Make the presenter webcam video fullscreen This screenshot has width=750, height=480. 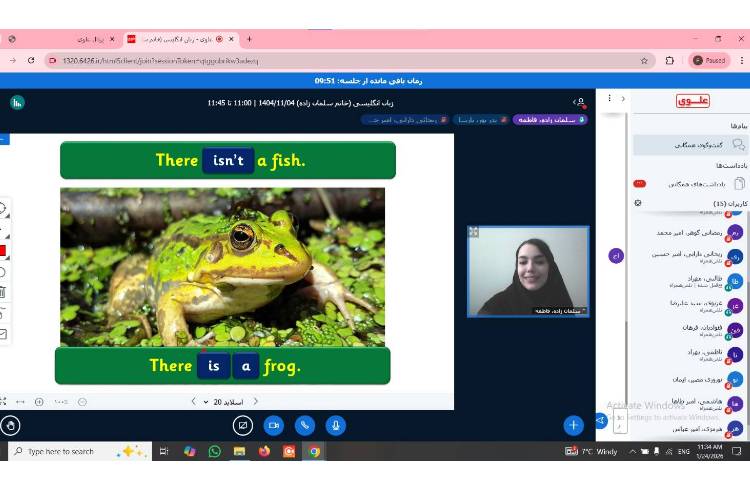point(474,232)
